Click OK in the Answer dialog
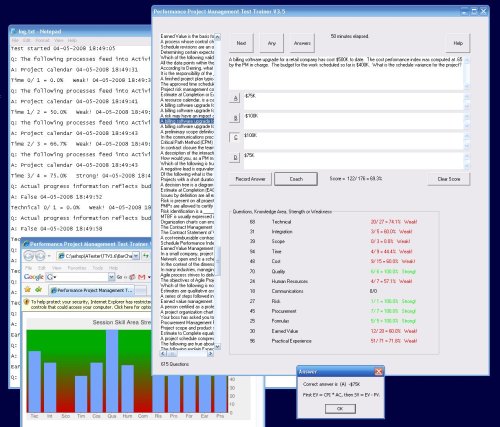Viewport: 500px width, 427px height. pos(340,409)
